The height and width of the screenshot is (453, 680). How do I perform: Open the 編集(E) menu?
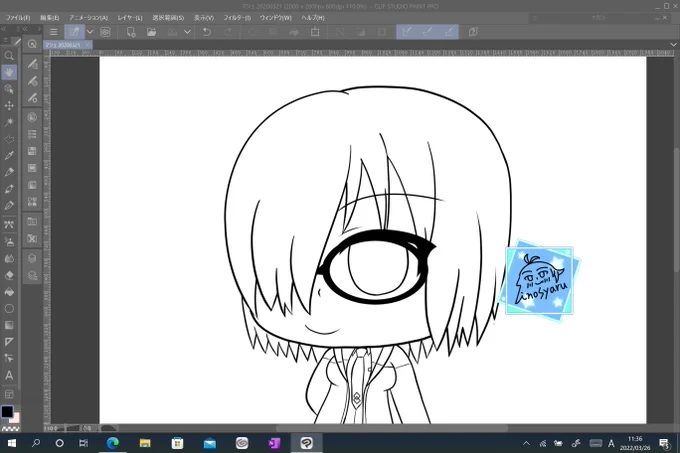[49, 18]
